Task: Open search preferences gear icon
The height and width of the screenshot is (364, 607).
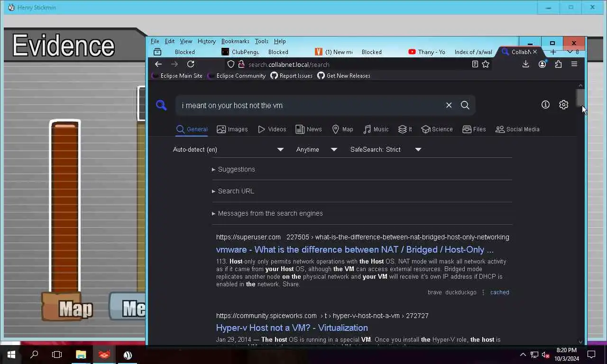Action: 563,105
